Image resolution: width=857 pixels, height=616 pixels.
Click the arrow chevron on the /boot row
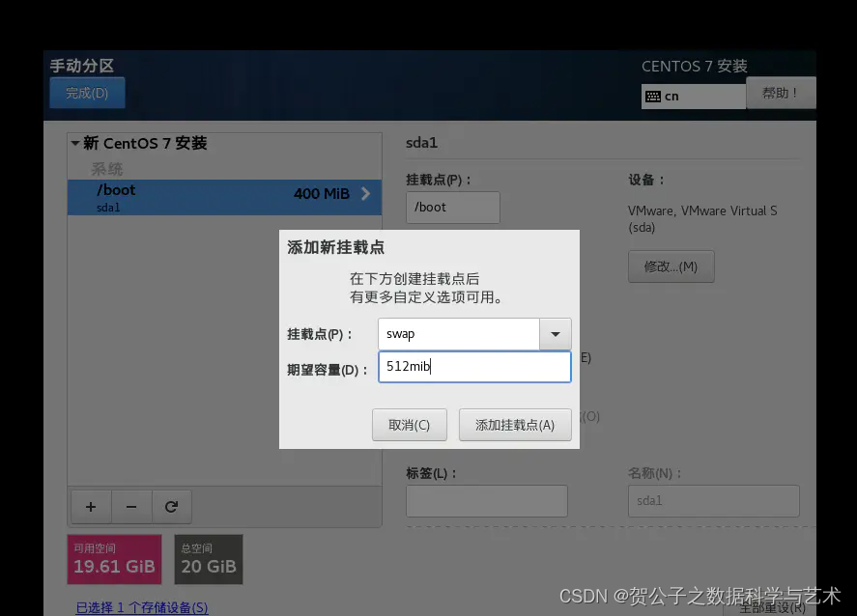click(x=365, y=193)
